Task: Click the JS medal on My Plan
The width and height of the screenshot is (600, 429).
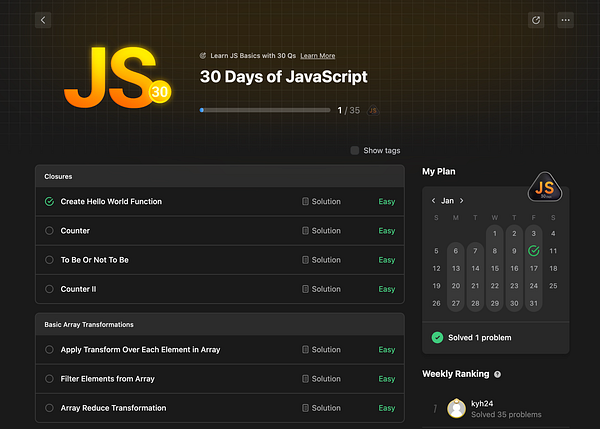Action: [x=545, y=188]
